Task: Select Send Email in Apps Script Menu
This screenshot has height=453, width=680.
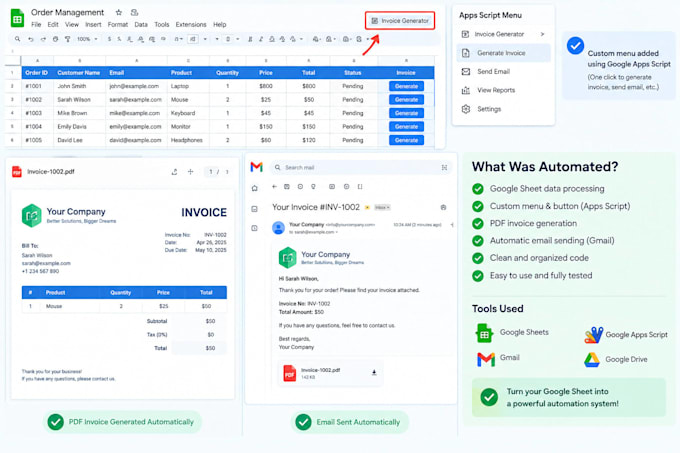Action: click(x=503, y=72)
